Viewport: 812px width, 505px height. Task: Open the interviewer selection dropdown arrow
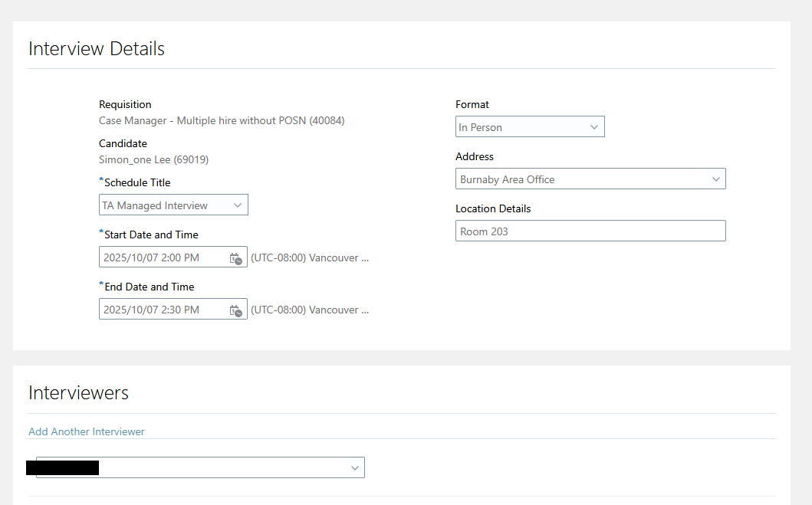(x=354, y=467)
